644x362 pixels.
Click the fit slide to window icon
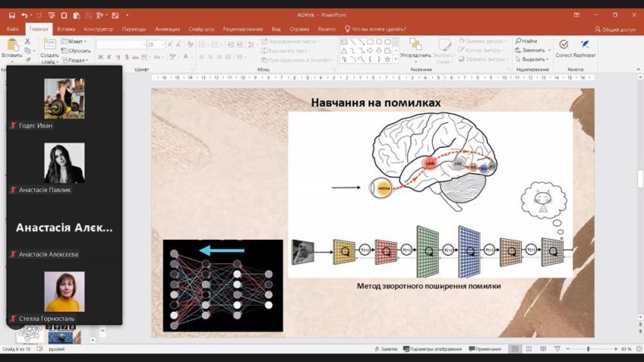pyautogui.click(x=636, y=349)
